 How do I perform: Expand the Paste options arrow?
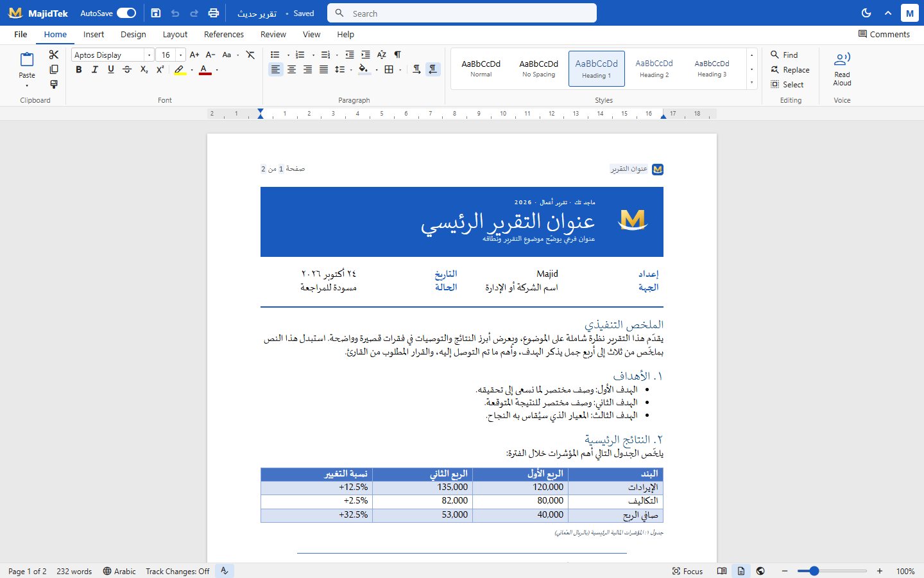(x=27, y=85)
